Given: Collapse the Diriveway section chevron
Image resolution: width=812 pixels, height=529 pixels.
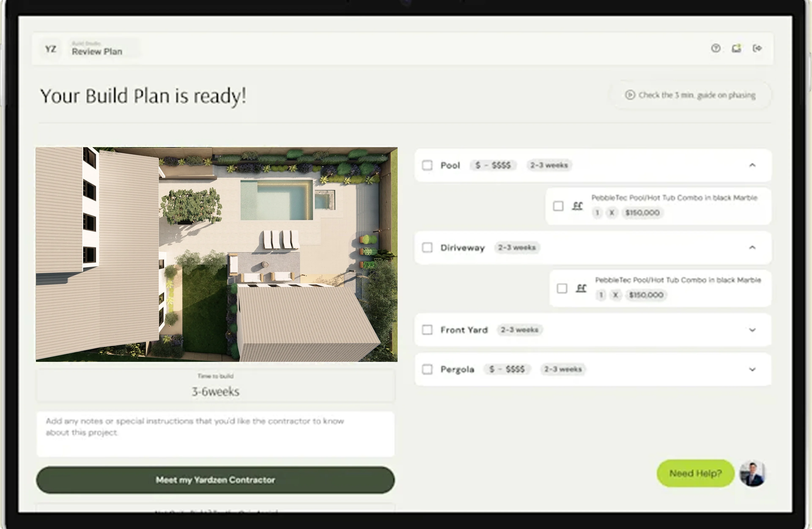Looking at the screenshot, I should pos(752,248).
